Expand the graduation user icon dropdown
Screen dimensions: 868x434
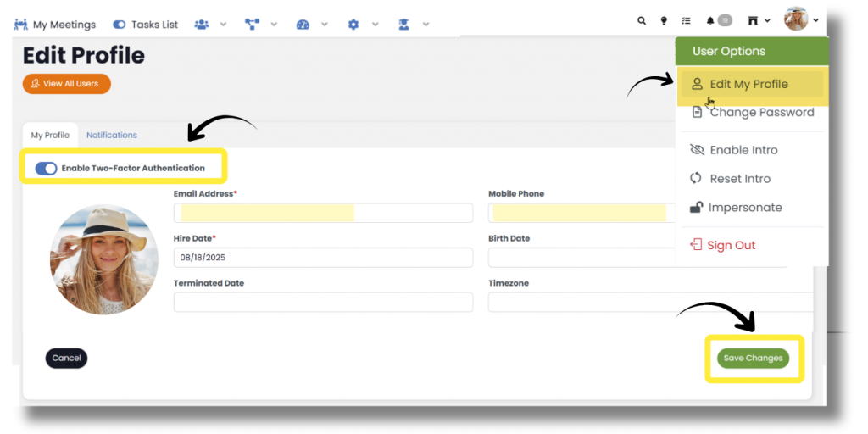(426, 25)
